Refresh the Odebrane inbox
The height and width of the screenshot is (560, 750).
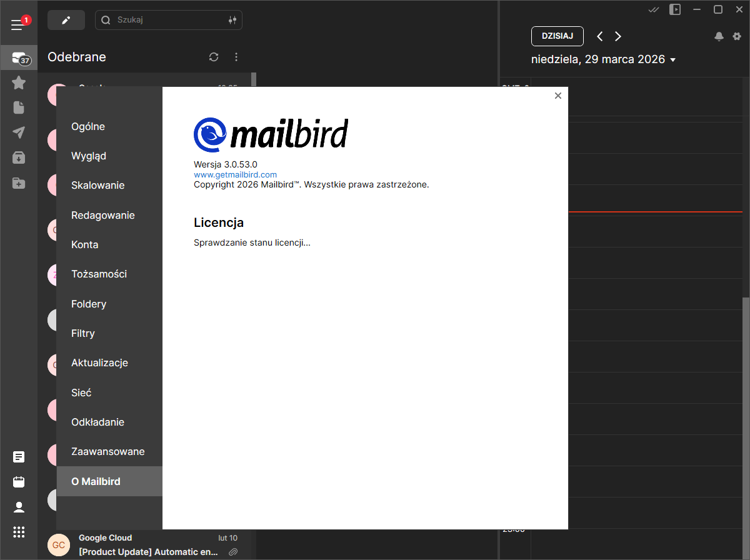pos(214,57)
